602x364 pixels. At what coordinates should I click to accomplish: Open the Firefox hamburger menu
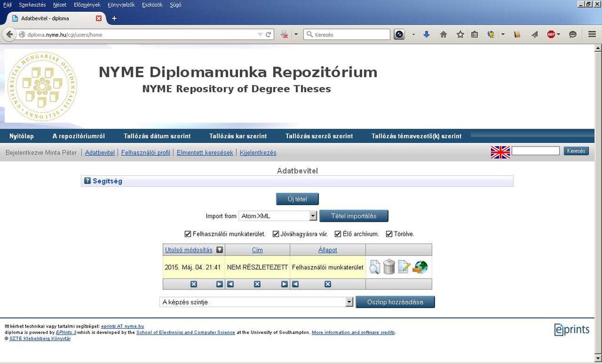(x=592, y=34)
